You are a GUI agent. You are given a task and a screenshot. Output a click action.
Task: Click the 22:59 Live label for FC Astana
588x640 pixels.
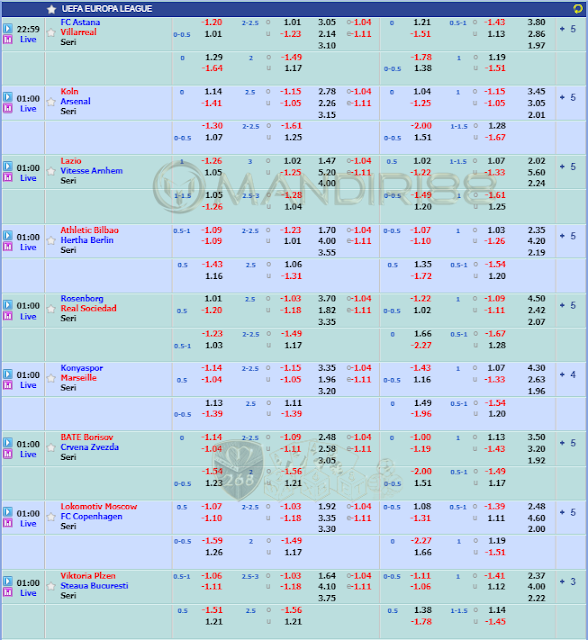click(28, 34)
